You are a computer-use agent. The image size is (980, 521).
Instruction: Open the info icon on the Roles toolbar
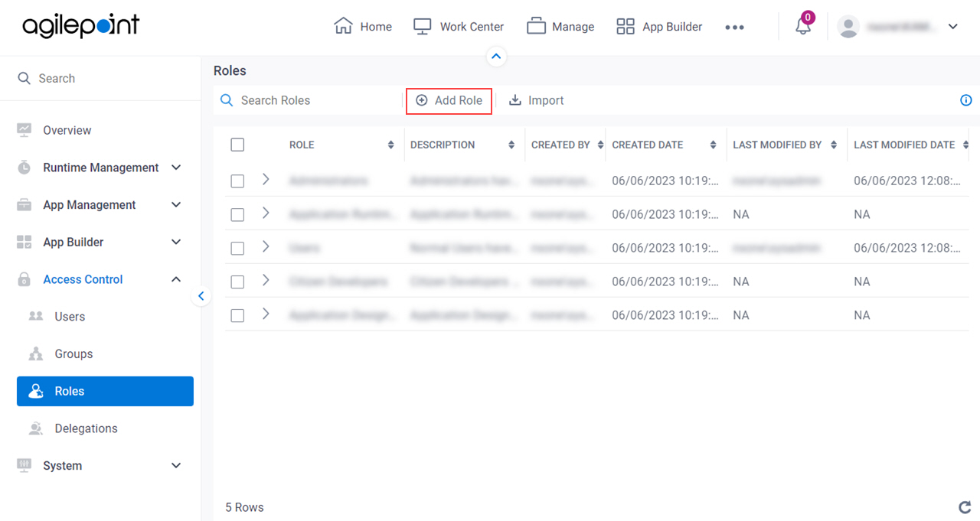pos(966,100)
